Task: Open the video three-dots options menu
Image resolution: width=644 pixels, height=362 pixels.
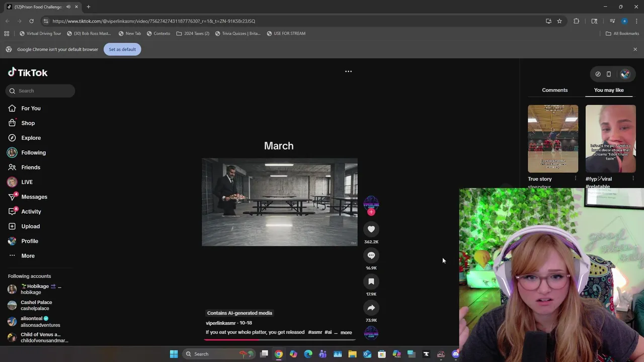Action: point(348,71)
